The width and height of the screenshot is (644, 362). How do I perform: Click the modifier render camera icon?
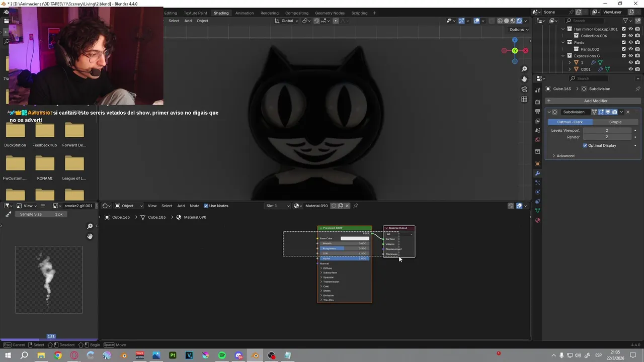[614, 112]
